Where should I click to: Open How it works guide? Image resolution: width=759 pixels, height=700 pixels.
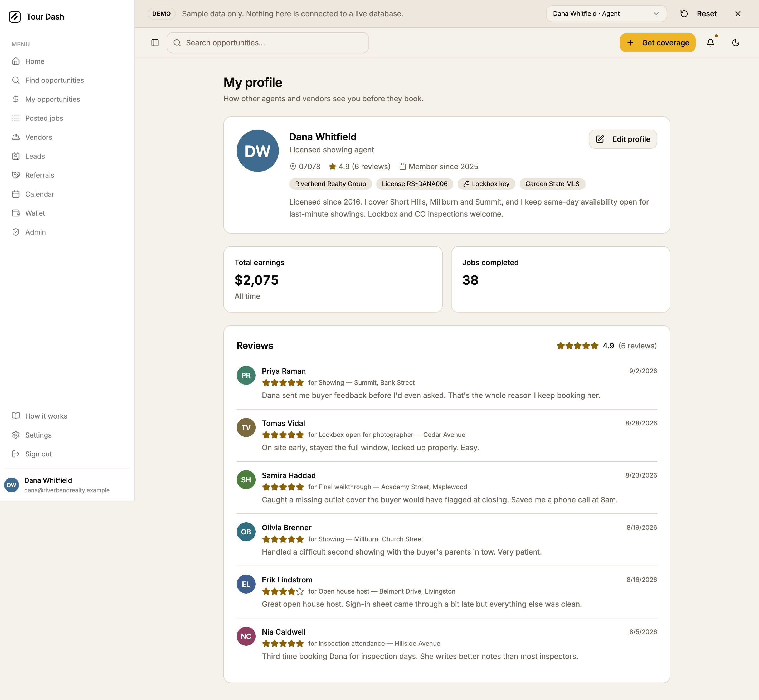pyautogui.click(x=67, y=416)
